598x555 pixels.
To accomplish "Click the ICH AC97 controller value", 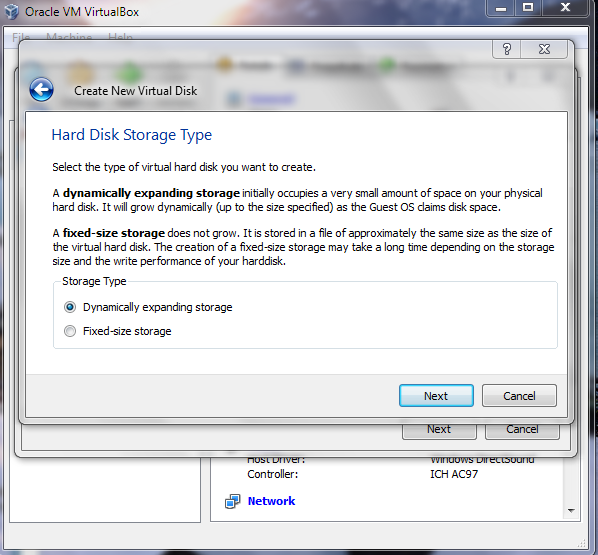I will coord(454,474).
